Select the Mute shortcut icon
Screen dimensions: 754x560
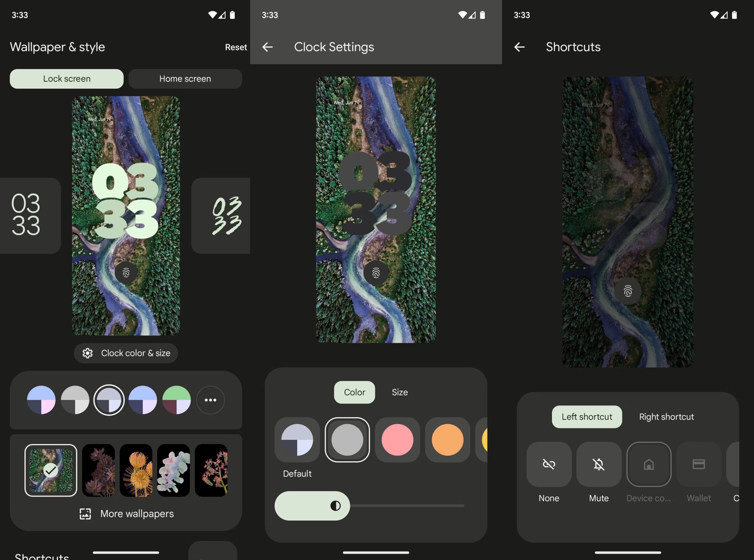tap(598, 464)
